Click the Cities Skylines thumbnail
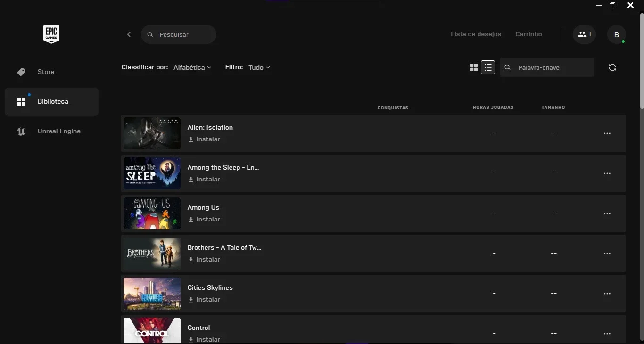This screenshot has height=344, width=644. 152,294
